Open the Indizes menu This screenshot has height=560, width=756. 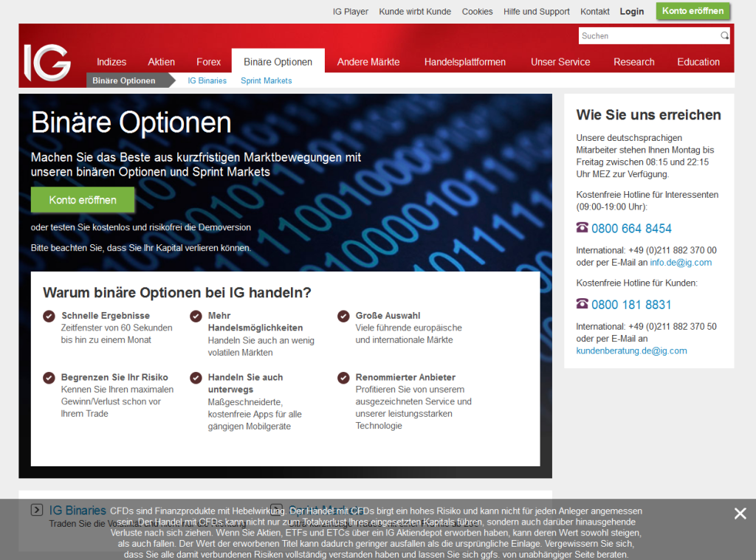point(111,62)
